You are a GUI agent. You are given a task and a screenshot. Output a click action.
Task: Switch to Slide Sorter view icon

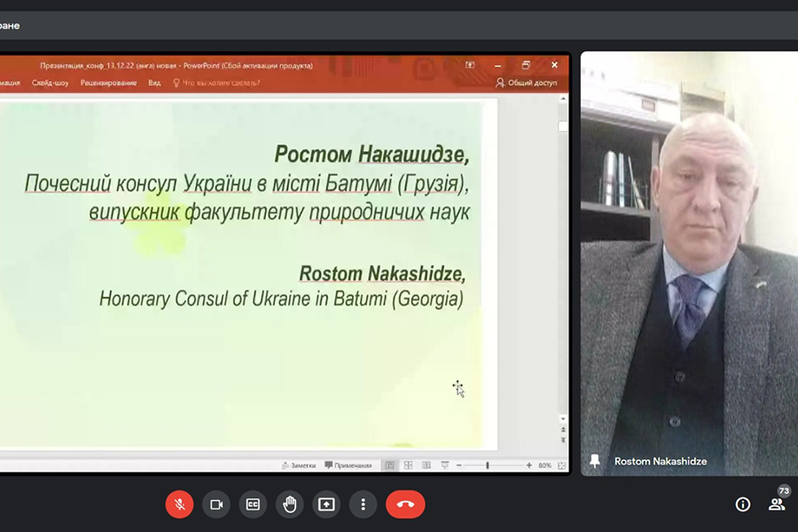pyautogui.click(x=408, y=465)
